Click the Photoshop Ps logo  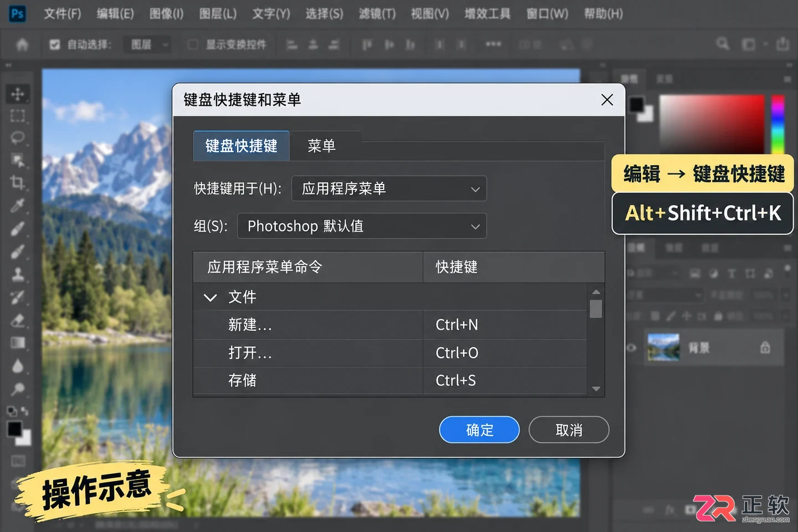coord(18,13)
